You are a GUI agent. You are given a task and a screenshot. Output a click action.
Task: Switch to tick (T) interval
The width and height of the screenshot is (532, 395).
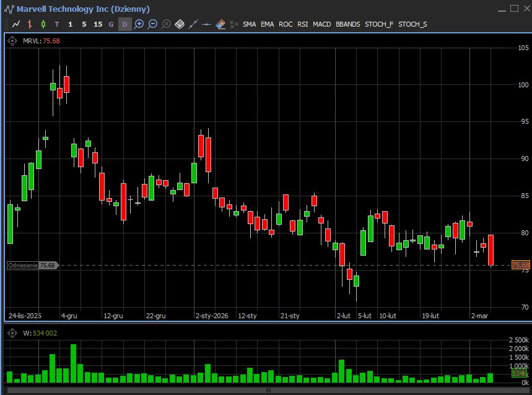57,24
